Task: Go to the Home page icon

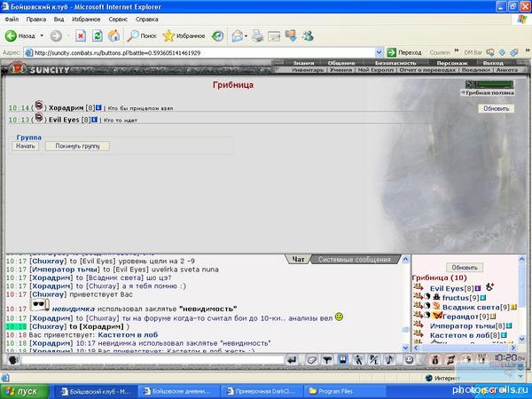Action: 113,36
